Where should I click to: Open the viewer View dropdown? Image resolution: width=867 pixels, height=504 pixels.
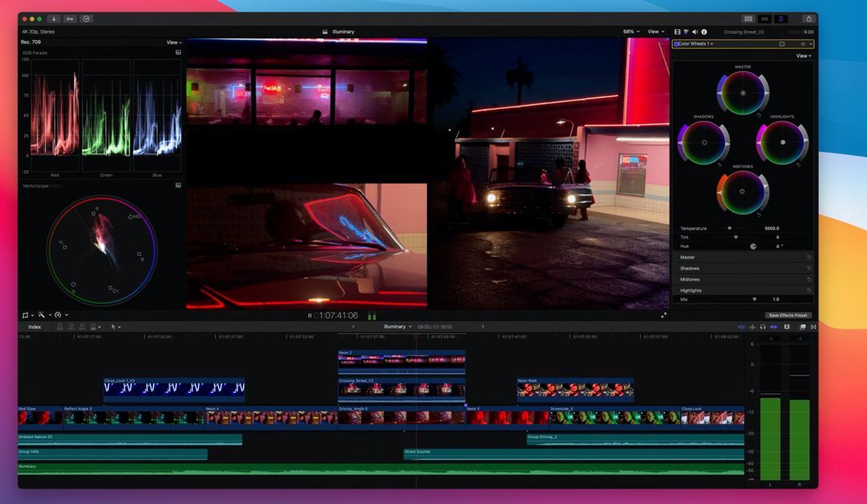(x=655, y=32)
